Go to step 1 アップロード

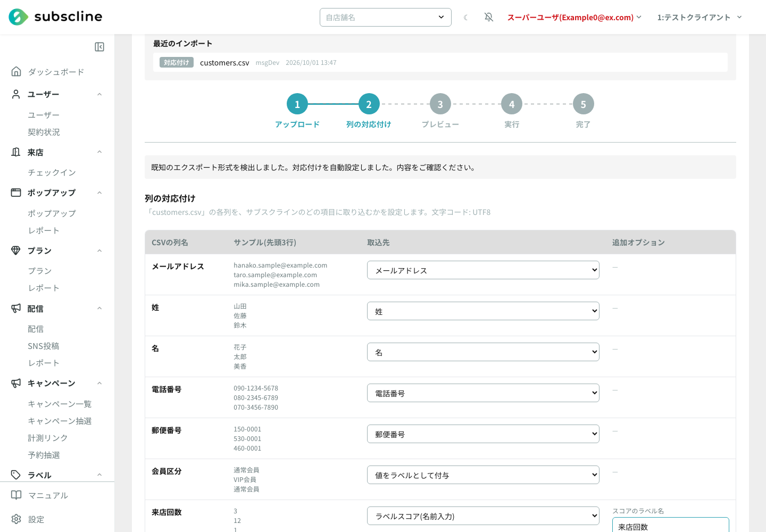click(297, 104)
